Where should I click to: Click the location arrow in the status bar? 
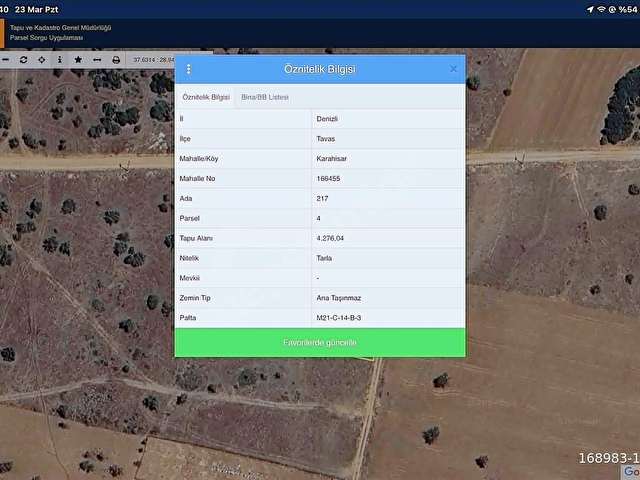[x=590, y=9]
